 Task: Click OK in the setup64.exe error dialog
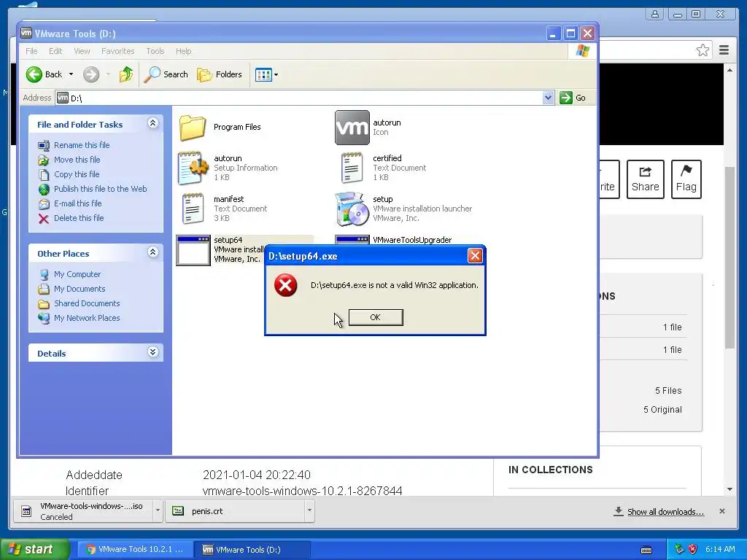tap(376, 317)
